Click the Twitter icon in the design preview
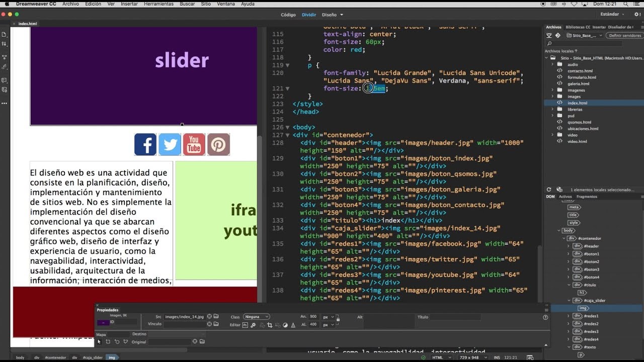Screen dimensions: 644x362 coord(170,145)
